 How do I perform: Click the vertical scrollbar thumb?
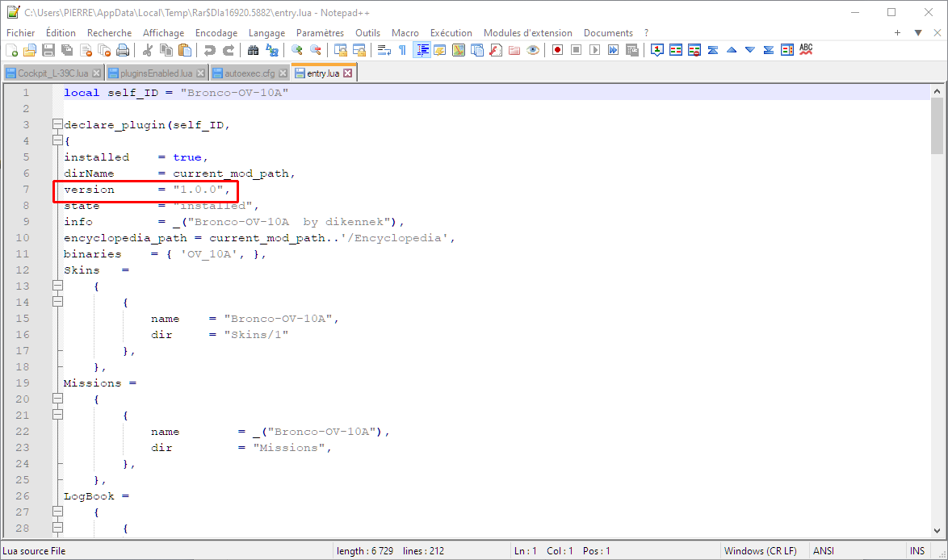pyautogui.click(x=937, y=126)
